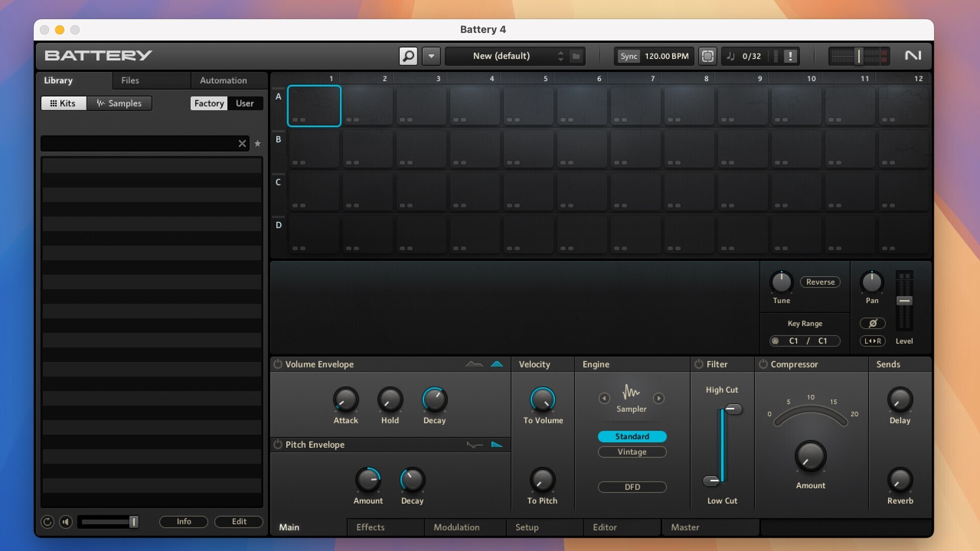980x551 pixels.
Task: Show User library content
Action: click(x=245, y=103)
